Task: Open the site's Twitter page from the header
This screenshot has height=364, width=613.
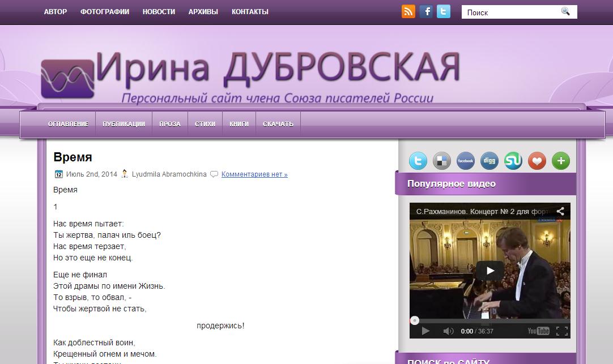Action: pyautogui.click(x=444, y=10)
